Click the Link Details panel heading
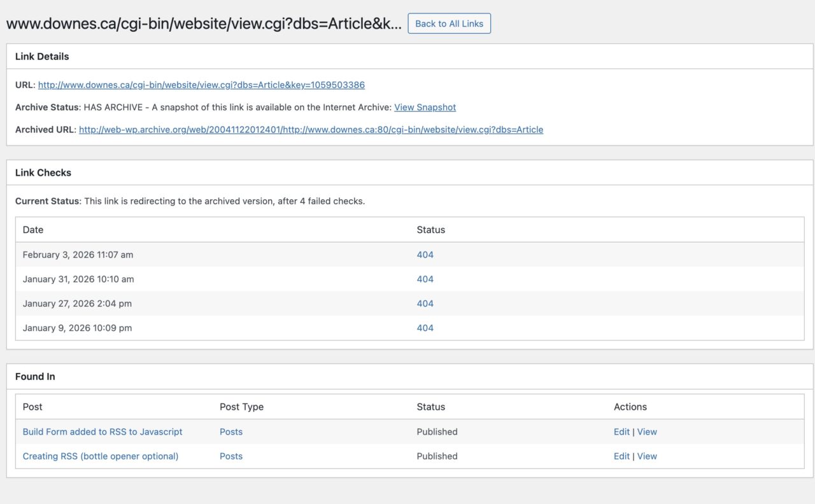This screenshot has width=815, height=504. [x=42, y=56]
